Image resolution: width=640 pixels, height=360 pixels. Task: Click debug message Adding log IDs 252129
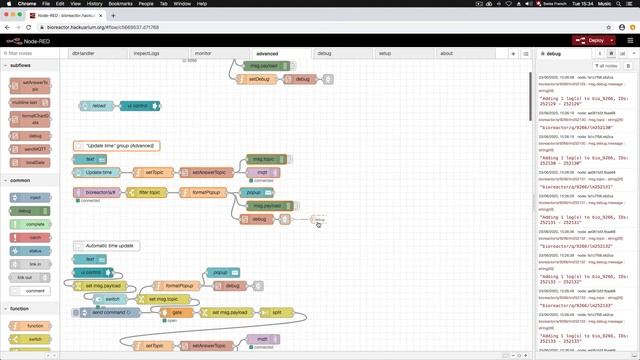[x=584, y=101]
